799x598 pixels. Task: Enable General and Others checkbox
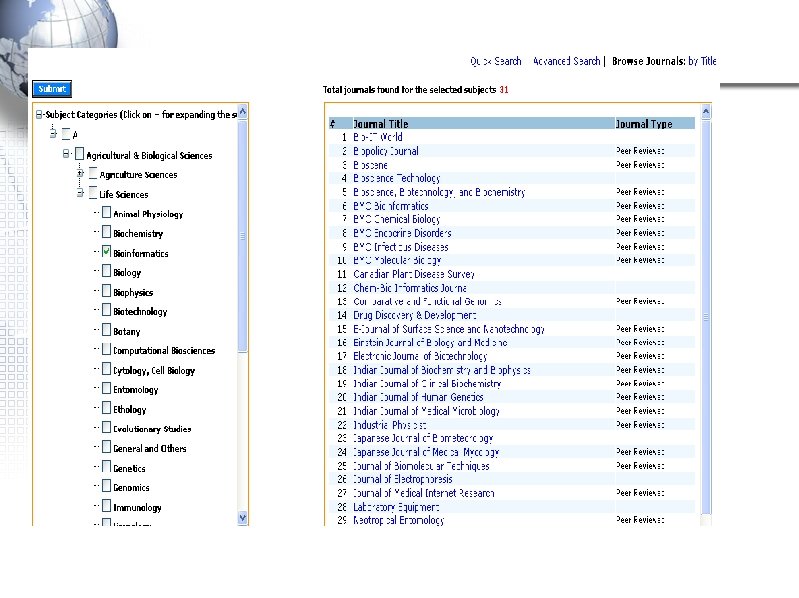[x=106, y=447]
